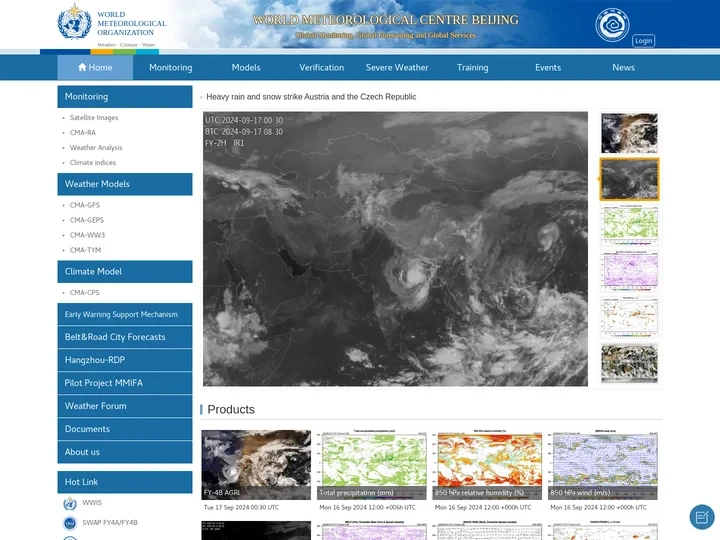Screen dimensions: 720x540
Task: Open the Monitoring nav menu
Action: [171, 68]
